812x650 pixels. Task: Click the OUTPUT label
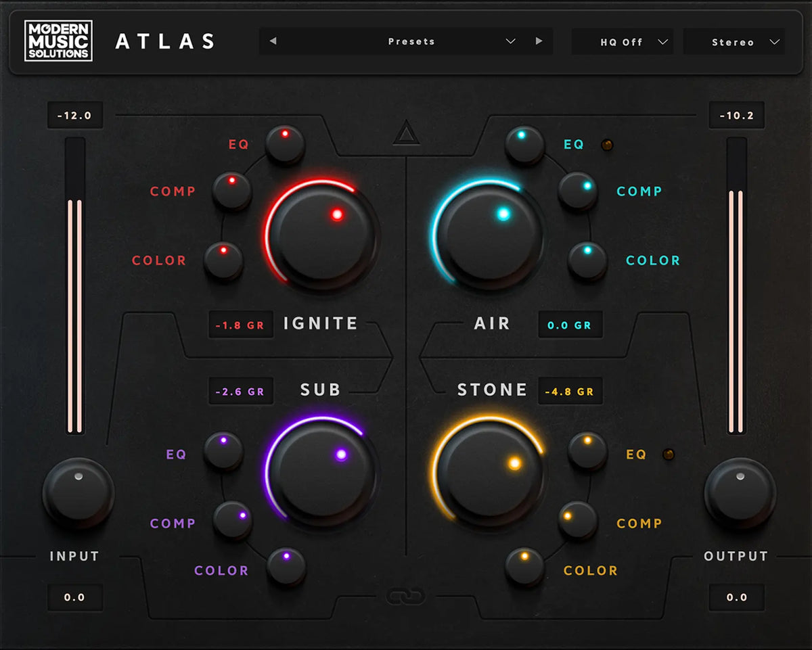[x=736, y=557]
